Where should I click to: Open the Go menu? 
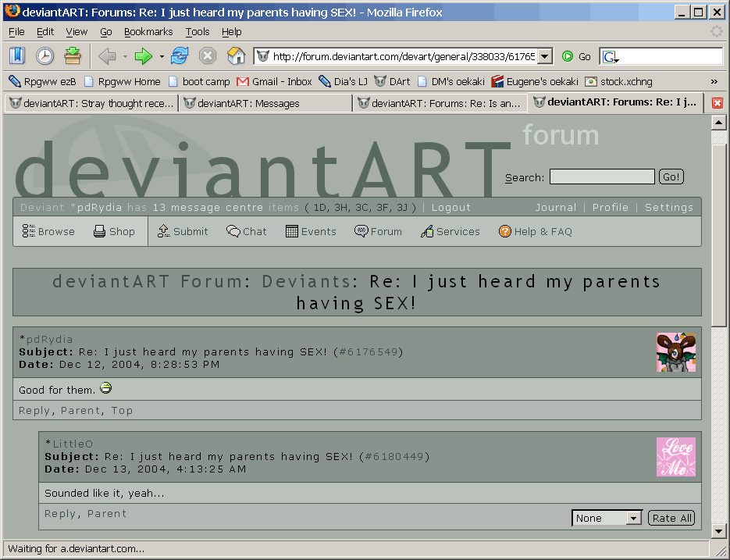tap(106, 32)
